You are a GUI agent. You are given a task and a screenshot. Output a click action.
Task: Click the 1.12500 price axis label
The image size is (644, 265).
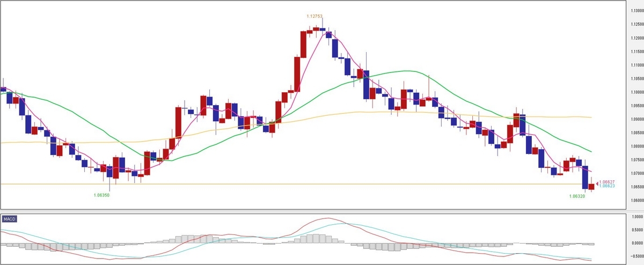[637, 24]
